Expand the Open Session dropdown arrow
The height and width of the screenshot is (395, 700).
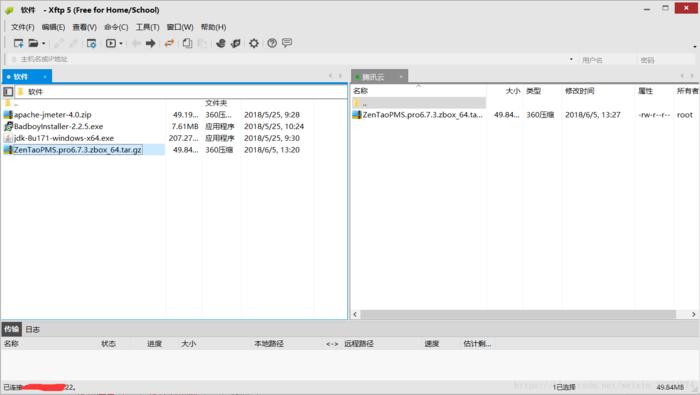click(43, 44)
